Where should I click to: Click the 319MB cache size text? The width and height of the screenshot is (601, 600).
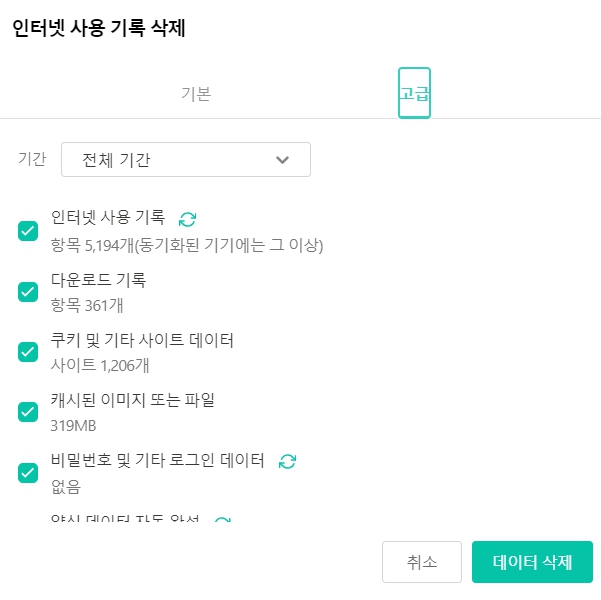[73, 426]
